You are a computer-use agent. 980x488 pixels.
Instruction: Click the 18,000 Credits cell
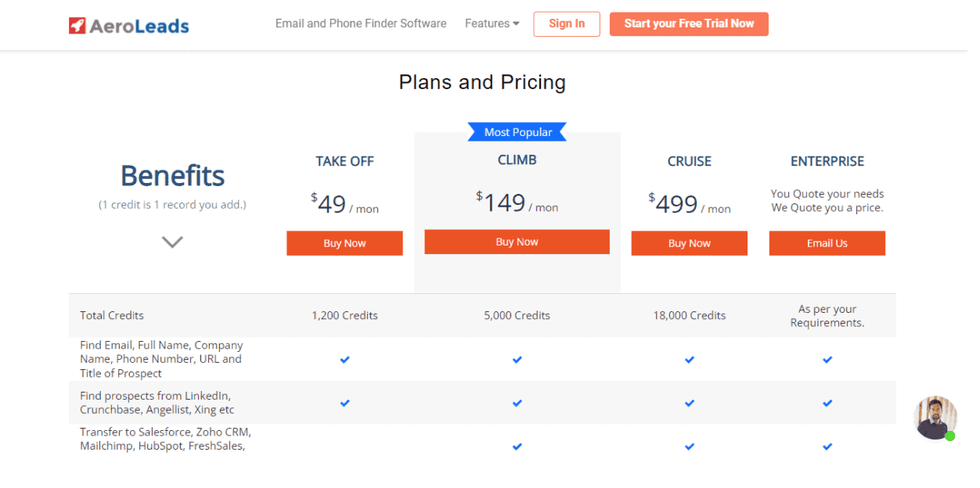pyautogui.click(x=690, y=316)
